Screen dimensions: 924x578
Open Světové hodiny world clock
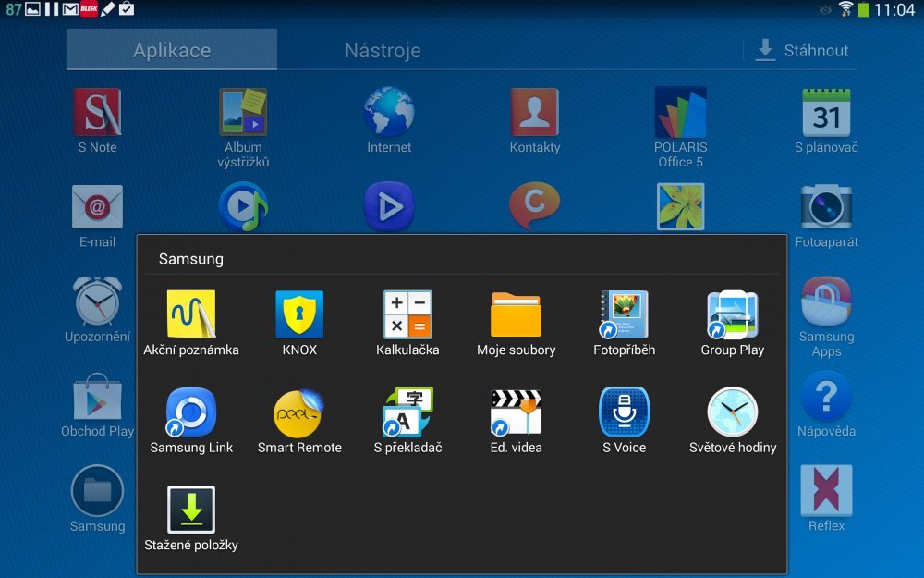point(732,412)
